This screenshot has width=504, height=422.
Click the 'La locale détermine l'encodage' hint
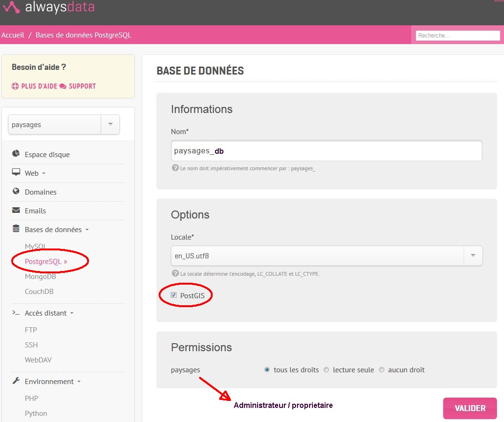pos(250,274)
